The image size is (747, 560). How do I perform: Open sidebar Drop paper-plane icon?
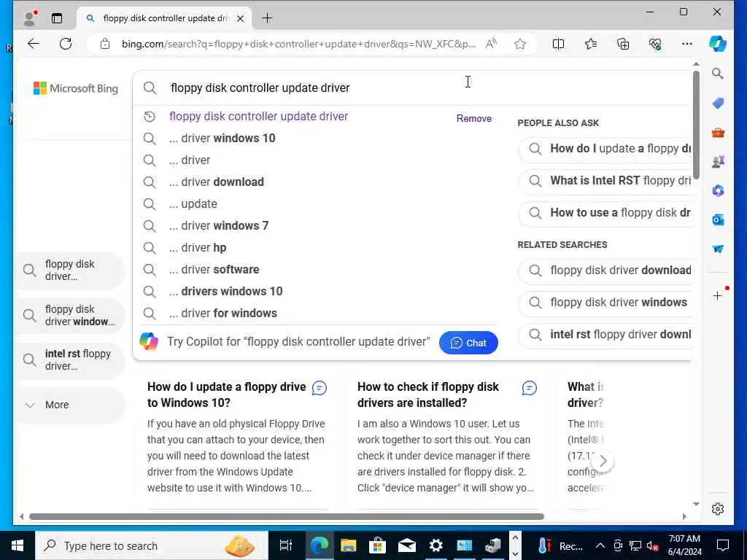pos(718,249)
